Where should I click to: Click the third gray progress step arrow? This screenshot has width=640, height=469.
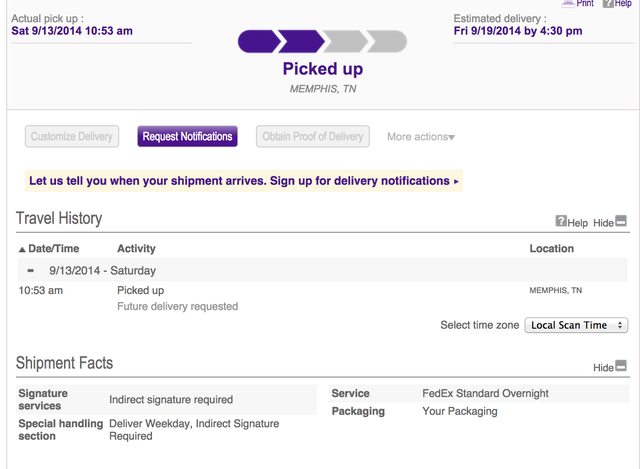343,41
